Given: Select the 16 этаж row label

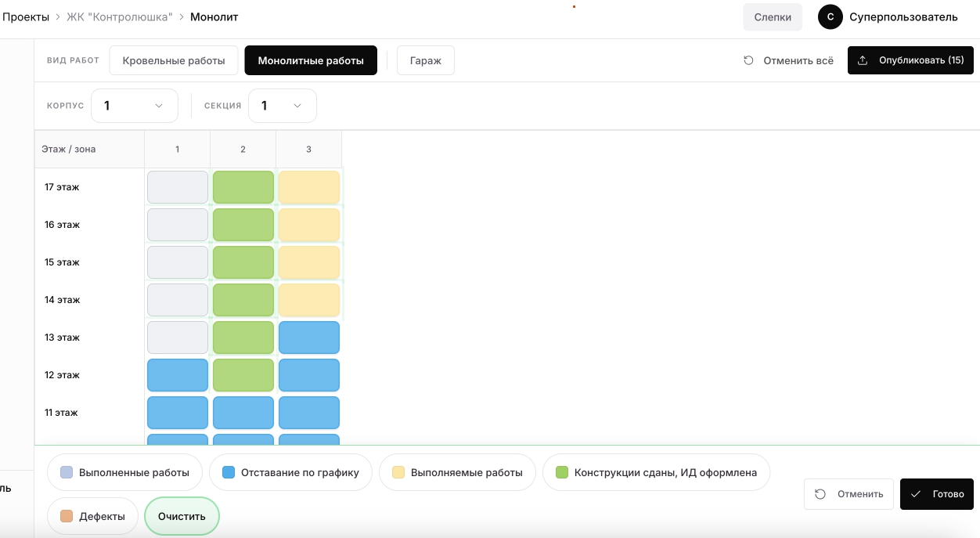Looking at the screenshot, I should coord(62,225).
